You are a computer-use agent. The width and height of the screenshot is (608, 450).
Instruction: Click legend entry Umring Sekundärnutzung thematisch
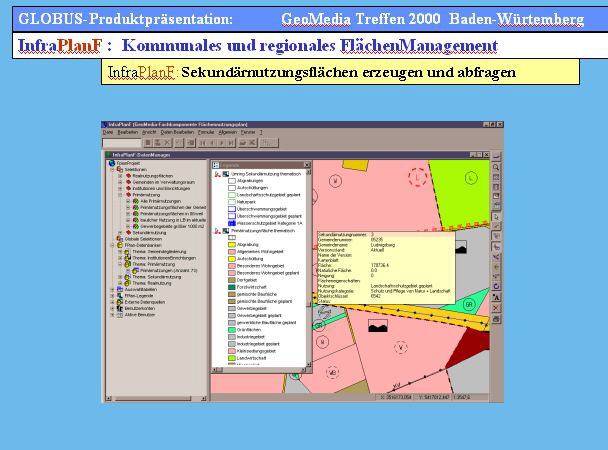coord(266,174)
